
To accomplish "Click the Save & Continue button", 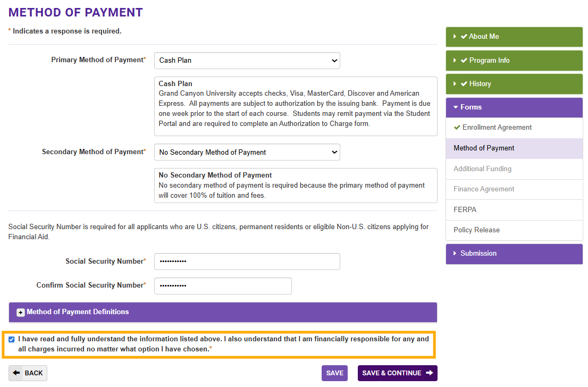I will [x=397, y=373].
